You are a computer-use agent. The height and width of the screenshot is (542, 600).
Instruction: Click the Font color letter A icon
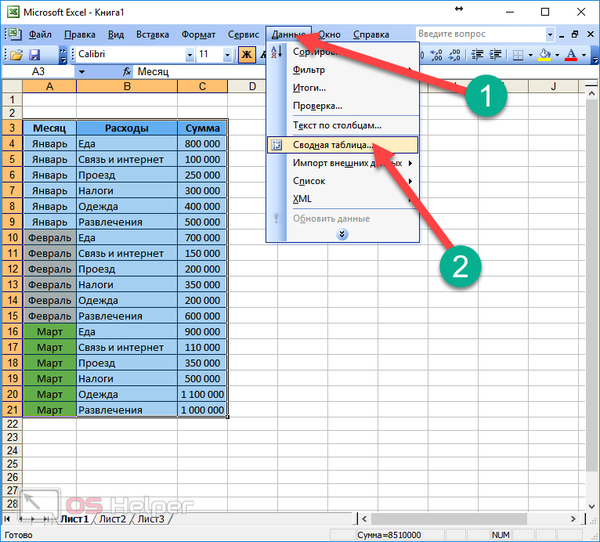click(x=571, y=55)
